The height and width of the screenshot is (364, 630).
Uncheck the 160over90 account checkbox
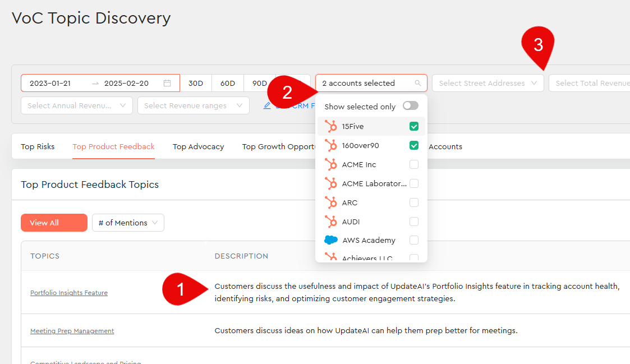click(414, 145)
